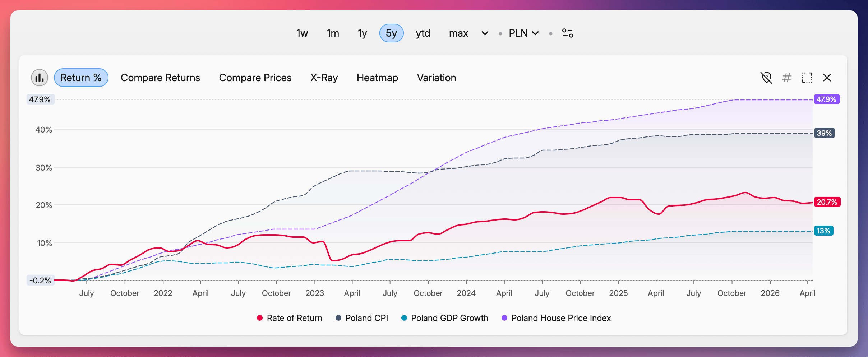
Task: Click the dashed-square fullscreen icon
Action: pyautogui.click(x=807, y=78)
